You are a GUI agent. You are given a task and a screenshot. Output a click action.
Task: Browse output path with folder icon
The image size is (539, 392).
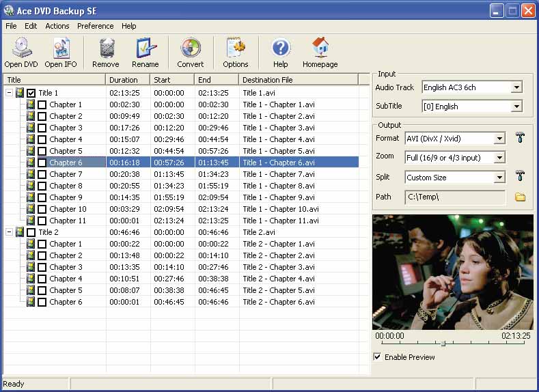[520, 197]
